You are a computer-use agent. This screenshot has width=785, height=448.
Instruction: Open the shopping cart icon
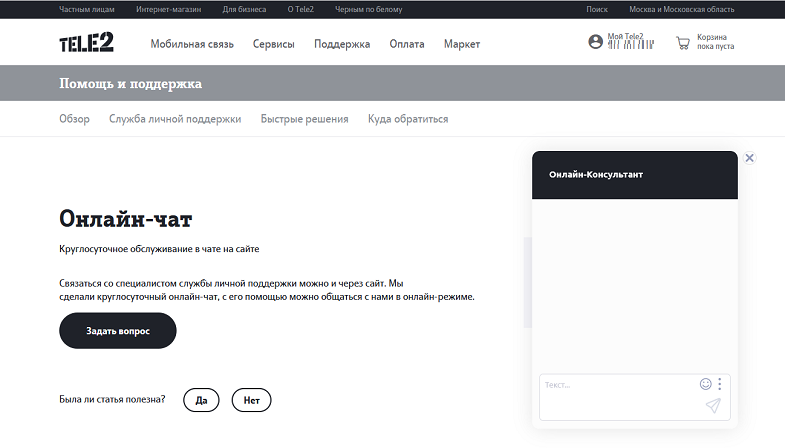pyautogui.click(x=683, y=43)
